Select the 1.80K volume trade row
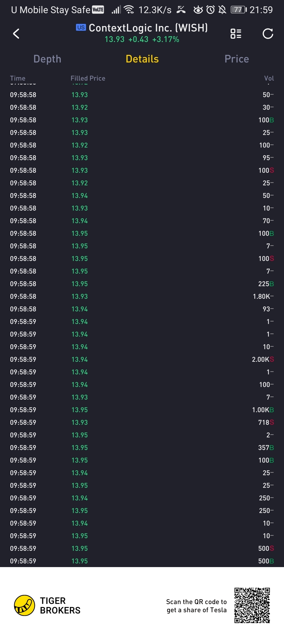 [142, 296]
